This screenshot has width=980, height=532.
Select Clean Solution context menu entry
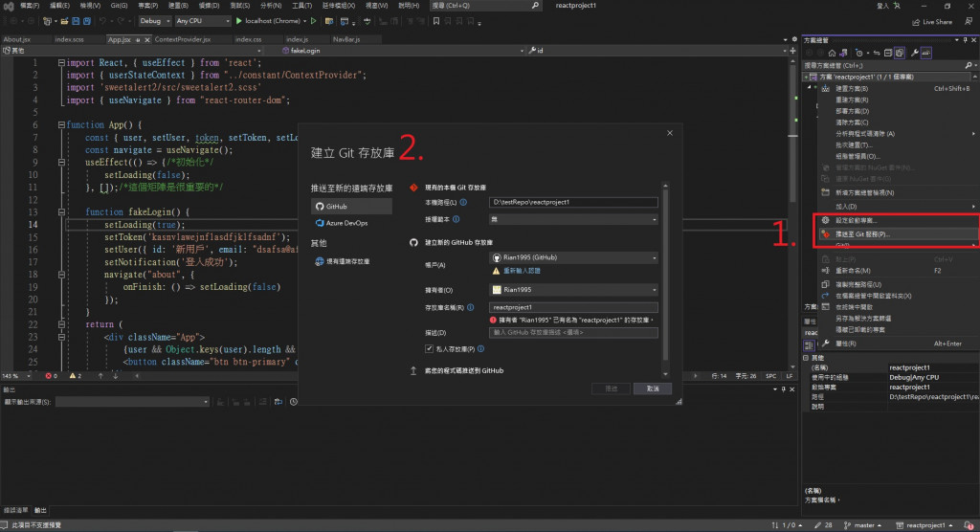[898, 122]
